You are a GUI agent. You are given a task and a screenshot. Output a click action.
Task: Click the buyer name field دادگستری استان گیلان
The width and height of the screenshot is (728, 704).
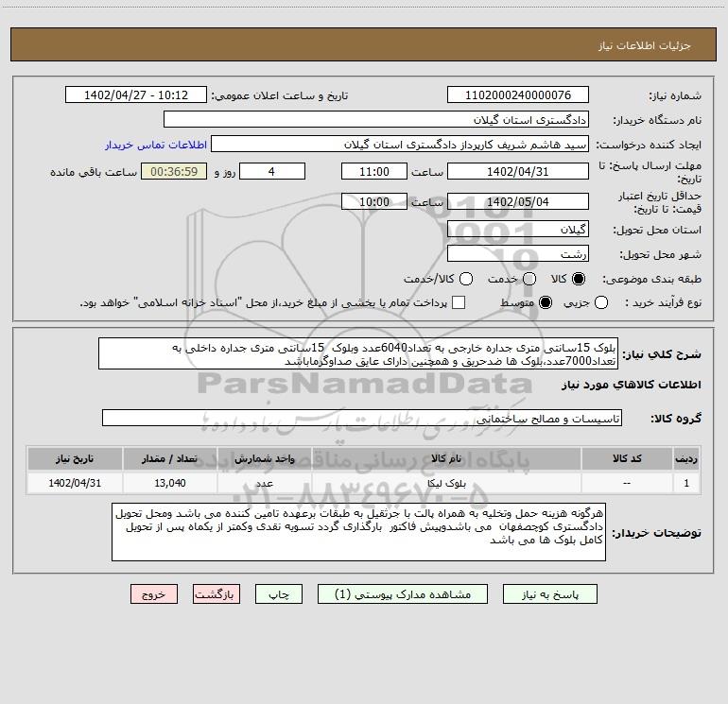[376, 120]
